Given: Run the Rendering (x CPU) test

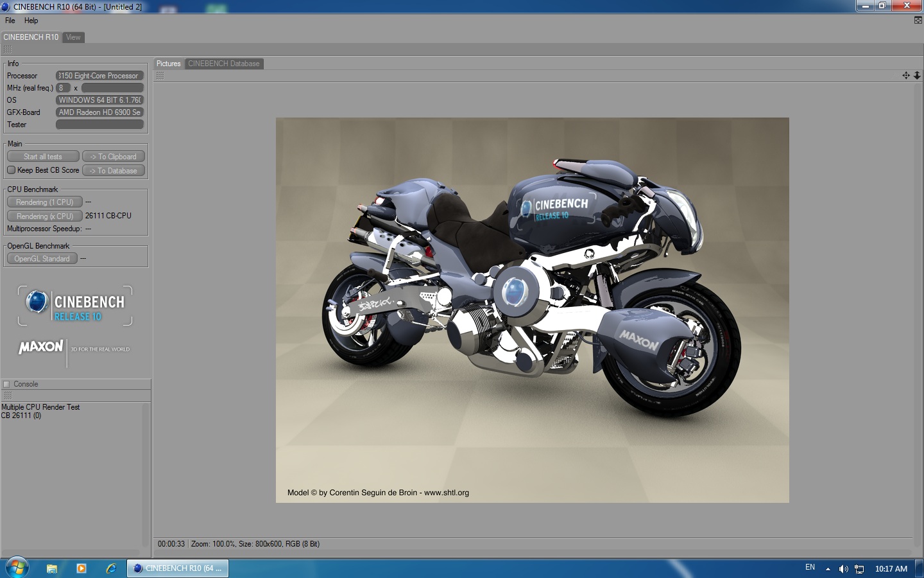Looking at the screenshot, I should [45, 216].
